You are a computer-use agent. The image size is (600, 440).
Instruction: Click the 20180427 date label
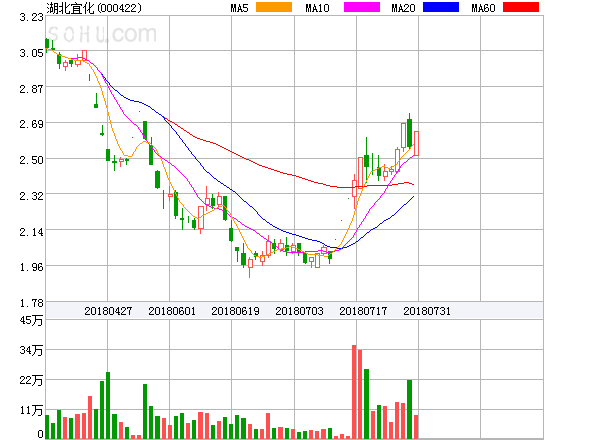108,311
